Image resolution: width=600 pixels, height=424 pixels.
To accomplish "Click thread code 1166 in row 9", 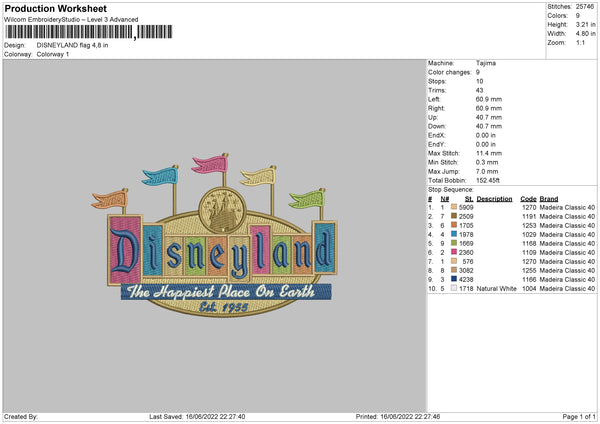I will coord(529,279).
